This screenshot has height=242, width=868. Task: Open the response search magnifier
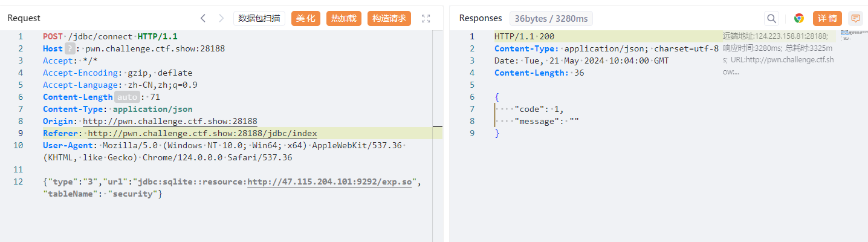[772, 18]
